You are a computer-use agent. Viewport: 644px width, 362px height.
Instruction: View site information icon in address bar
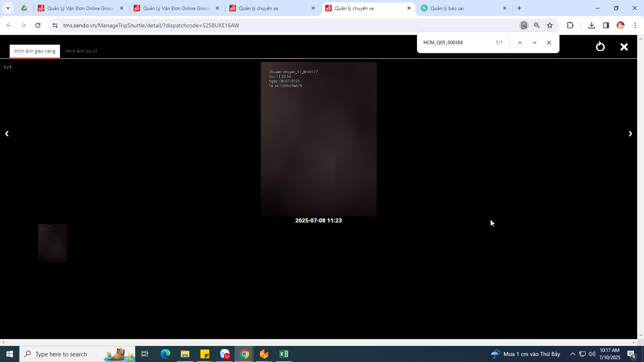click(55, 25)
